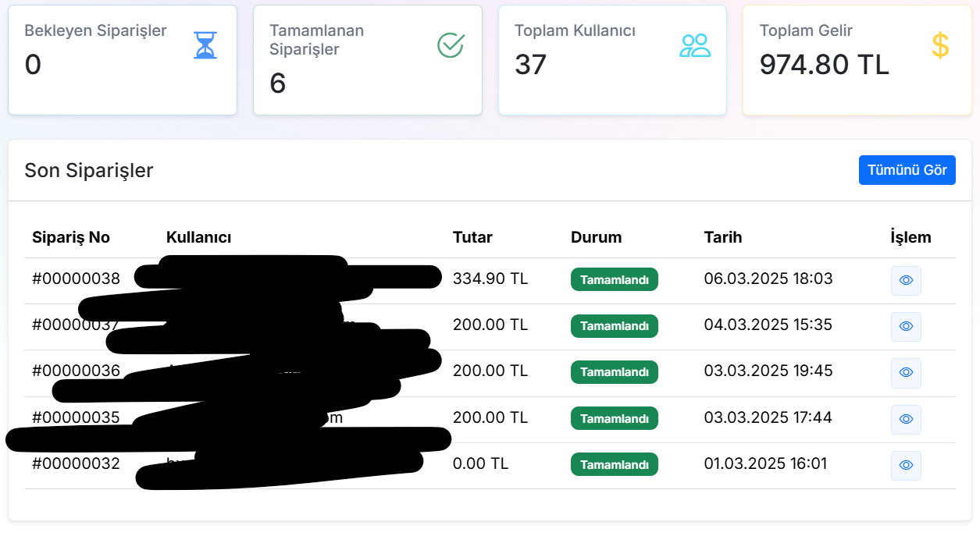Click Tamamlandı badge for the 0.00 TL order

pyautogui.click(x=615, y=464)
